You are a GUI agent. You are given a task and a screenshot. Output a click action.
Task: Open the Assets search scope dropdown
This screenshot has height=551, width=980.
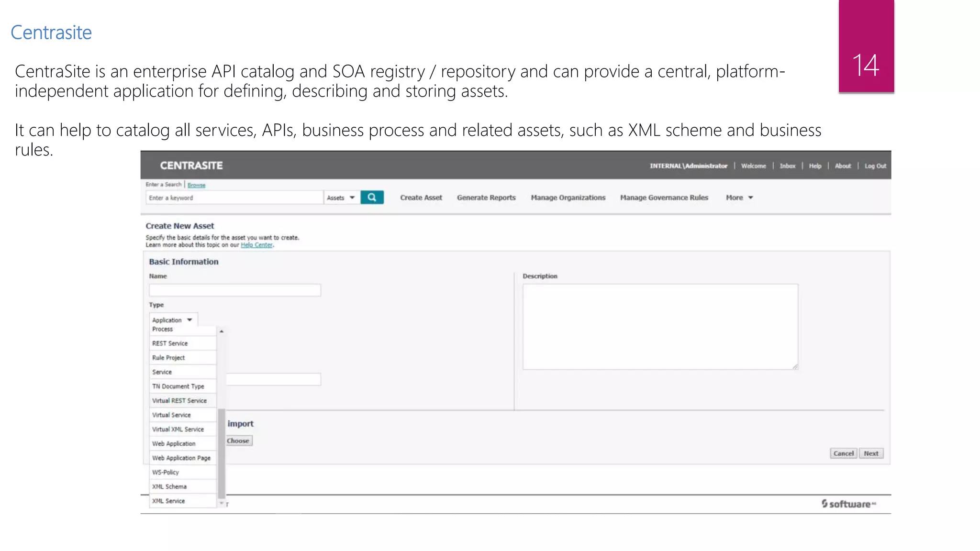click(341, 198)
